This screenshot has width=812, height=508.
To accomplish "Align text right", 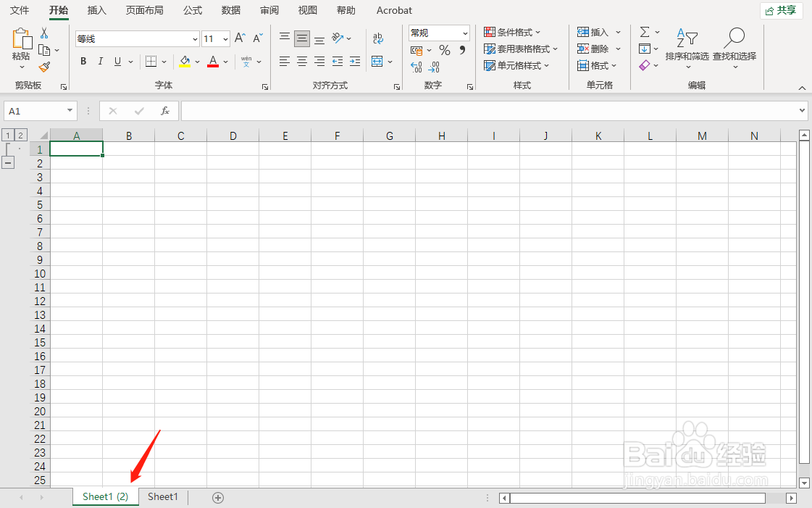I will coord(319,62).
